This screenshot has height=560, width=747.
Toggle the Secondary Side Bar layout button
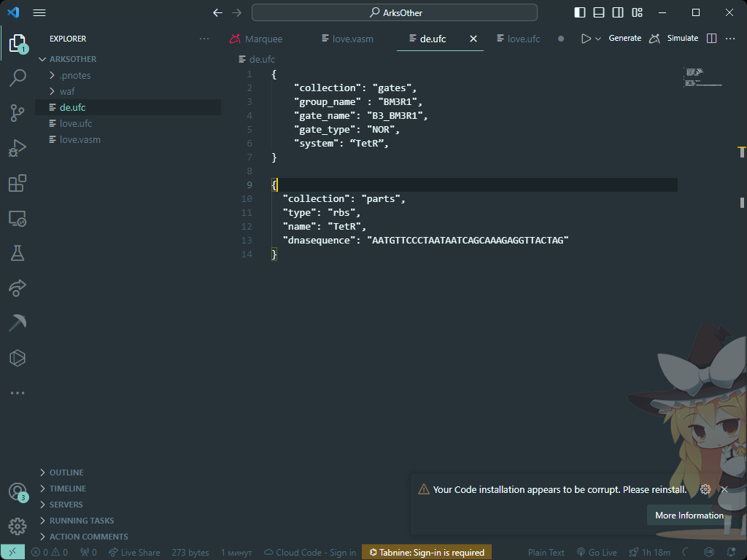tap(618, 13)
